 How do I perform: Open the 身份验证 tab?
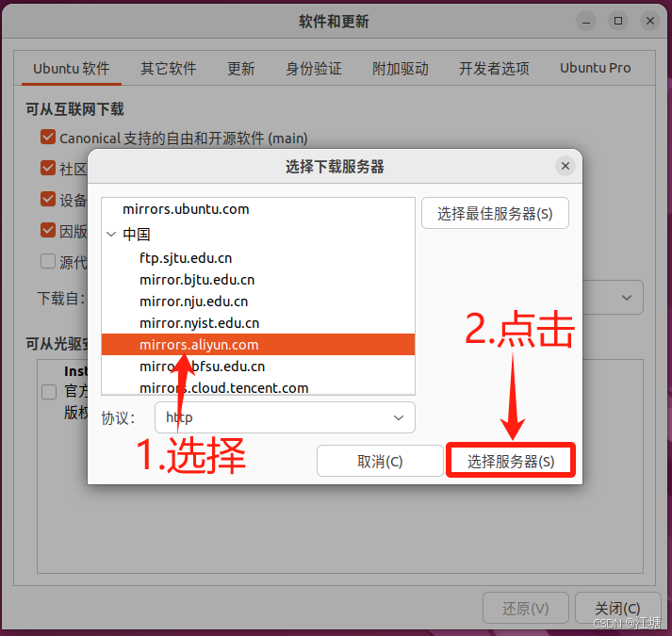314,68
